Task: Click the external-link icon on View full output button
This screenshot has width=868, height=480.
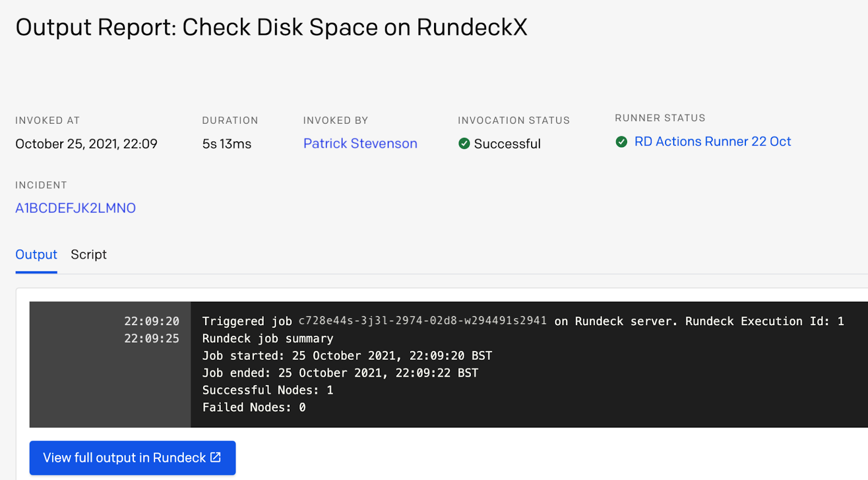Action: [x=216, y=457]
